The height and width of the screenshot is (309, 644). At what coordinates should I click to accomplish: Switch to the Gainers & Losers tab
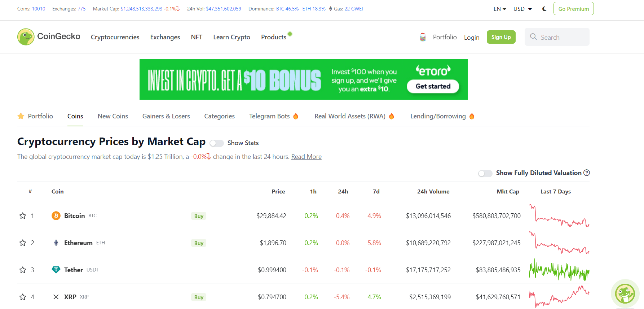click(x=166, y=116)
